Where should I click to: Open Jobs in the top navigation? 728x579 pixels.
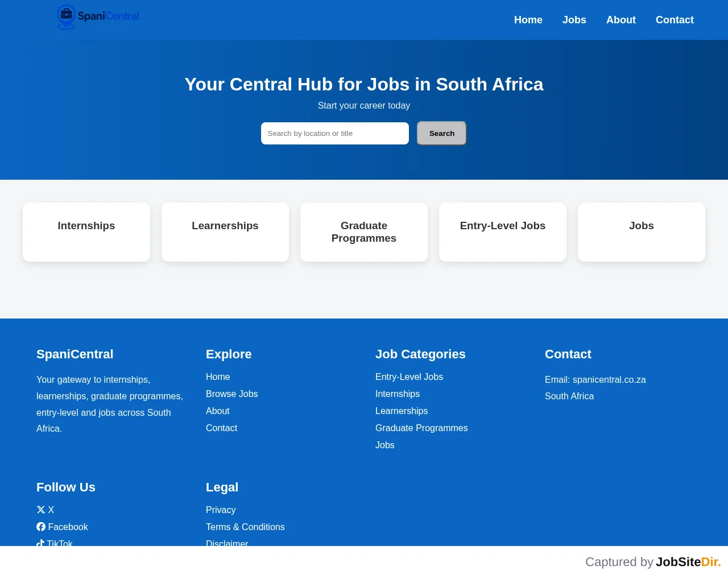574,20
